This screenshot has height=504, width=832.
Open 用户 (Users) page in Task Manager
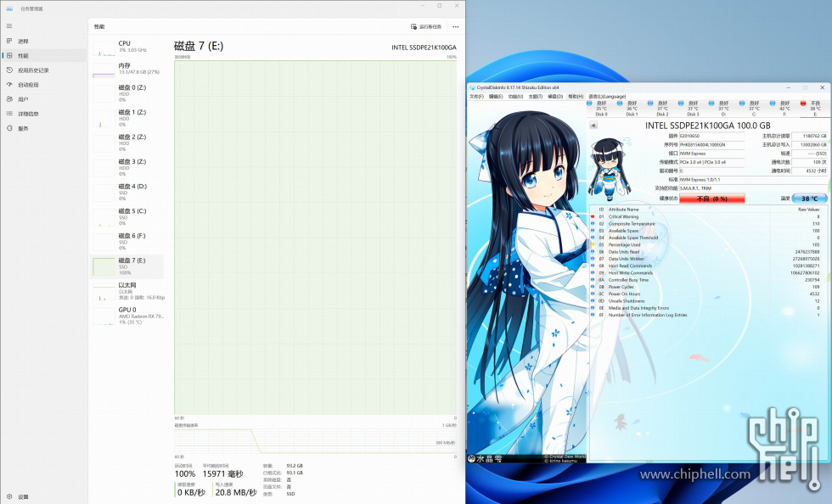44,99
